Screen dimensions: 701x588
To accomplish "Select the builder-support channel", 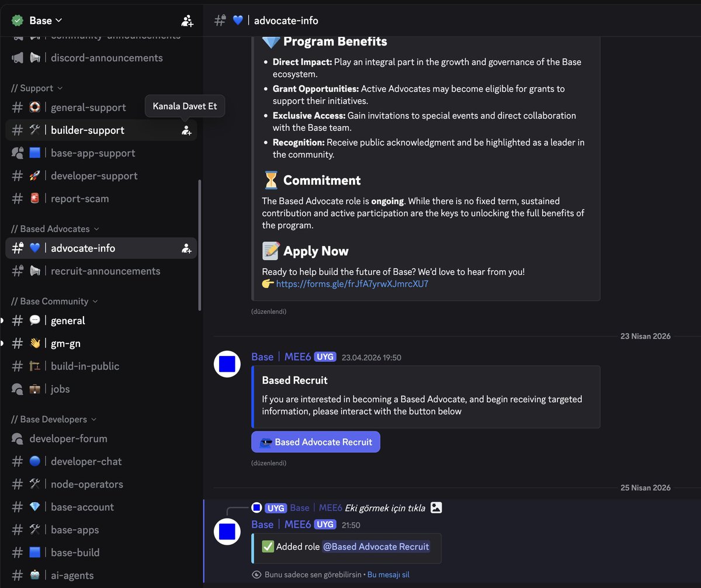I will pyautogui.click(x=101, y=130).
